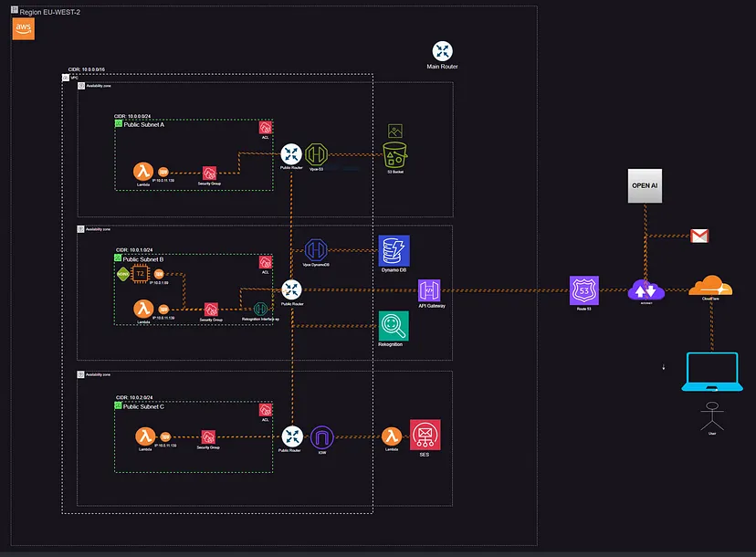The image size is (756, 557).
Task: Click the Security Group icon in Public Subnet A
Action: [x=209, y=173]
